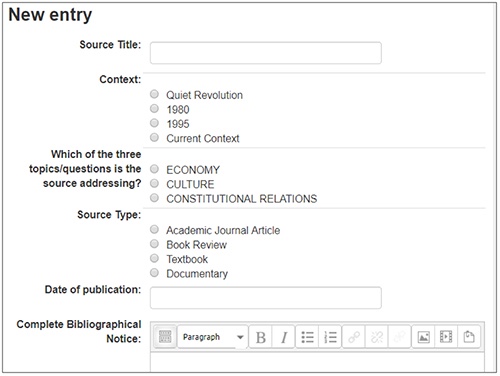Choose Current Context radio button
This screenshot has width=500, height=376.
[154, 137]
